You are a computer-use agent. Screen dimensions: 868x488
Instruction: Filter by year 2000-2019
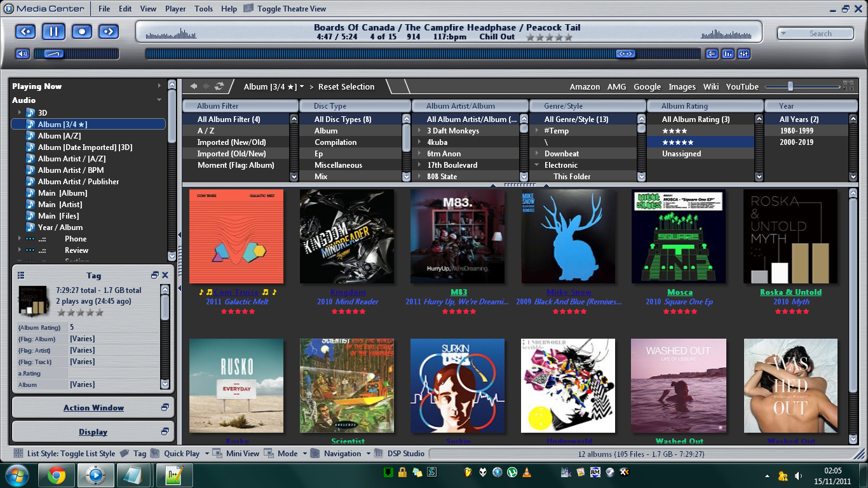point(805,142)
